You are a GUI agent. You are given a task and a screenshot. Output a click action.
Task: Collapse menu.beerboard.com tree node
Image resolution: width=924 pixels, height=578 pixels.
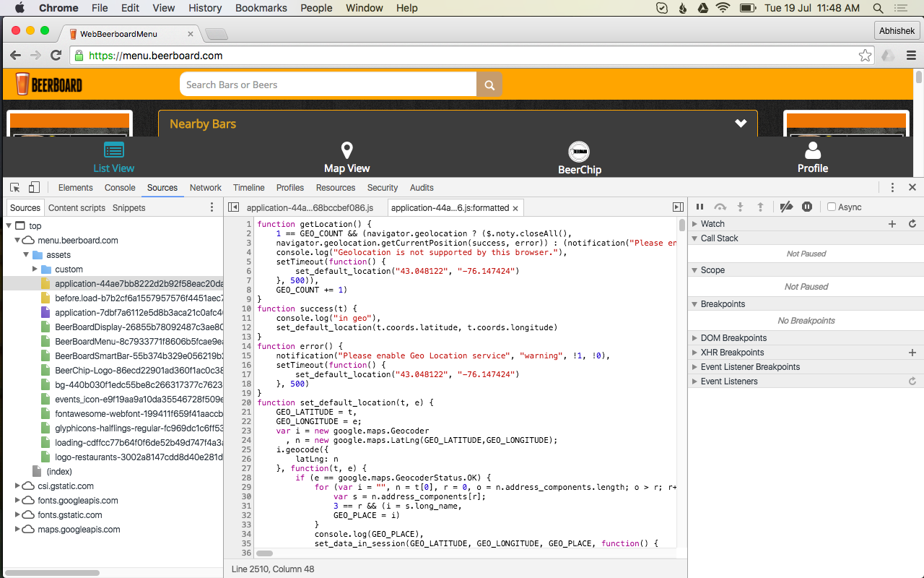tap(17, 241)
